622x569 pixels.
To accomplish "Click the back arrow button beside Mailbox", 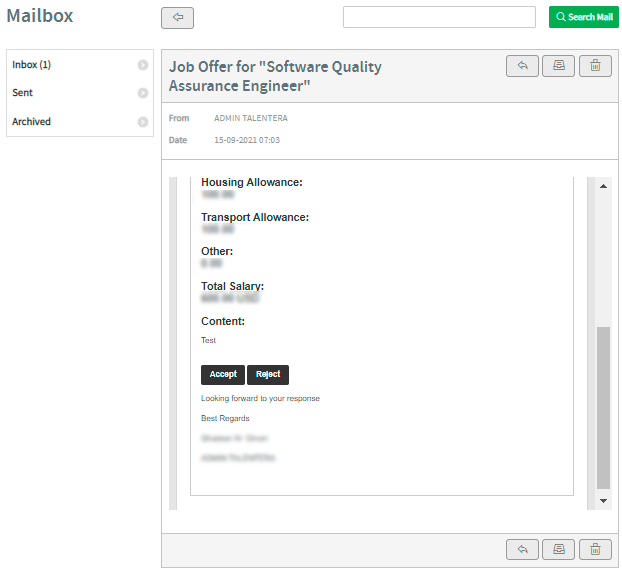I will [x=177, y=18].
